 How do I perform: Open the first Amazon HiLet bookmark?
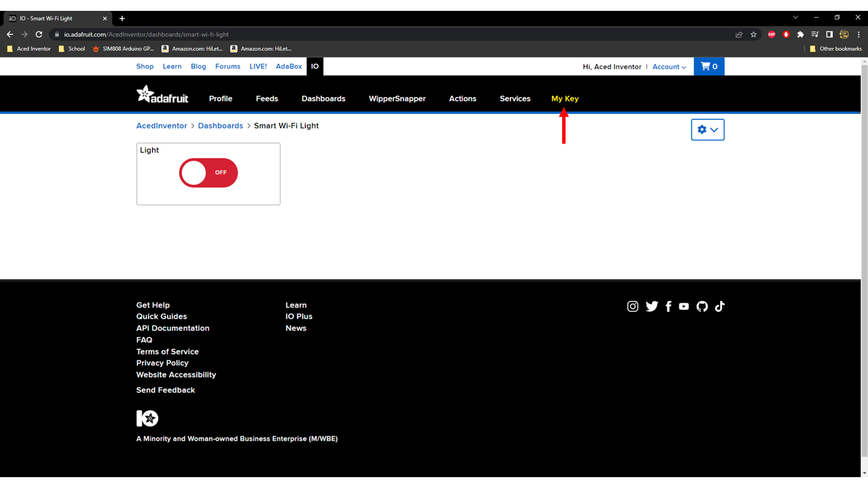[x=193, y=49]
